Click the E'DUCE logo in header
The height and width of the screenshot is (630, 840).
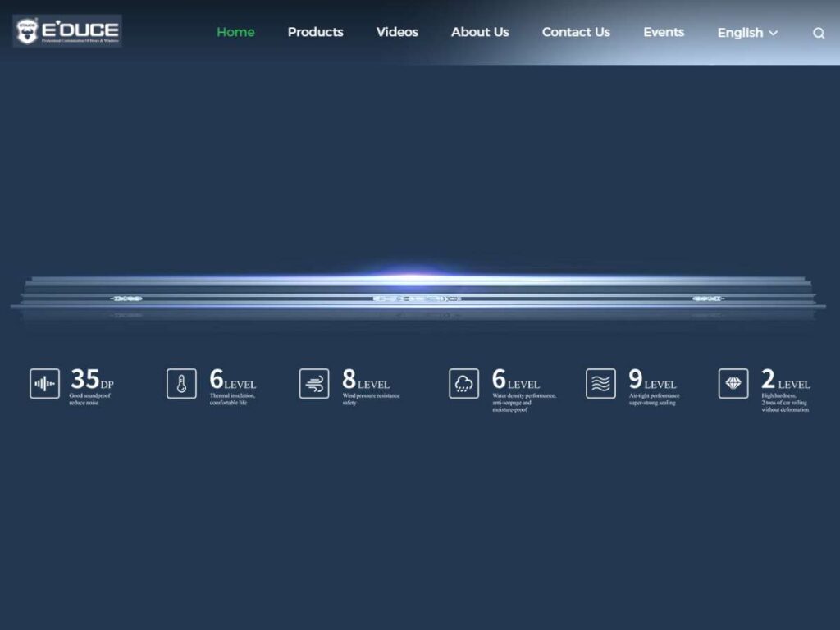pyautogui.click(x=67, y=31)
